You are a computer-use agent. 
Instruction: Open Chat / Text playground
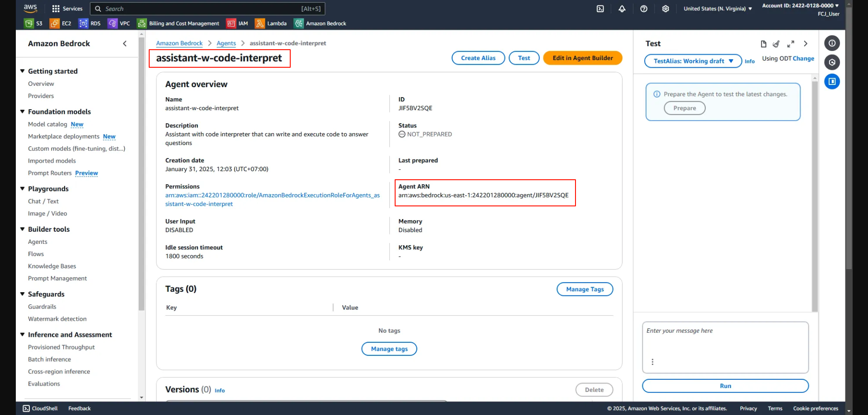point(43,201)
